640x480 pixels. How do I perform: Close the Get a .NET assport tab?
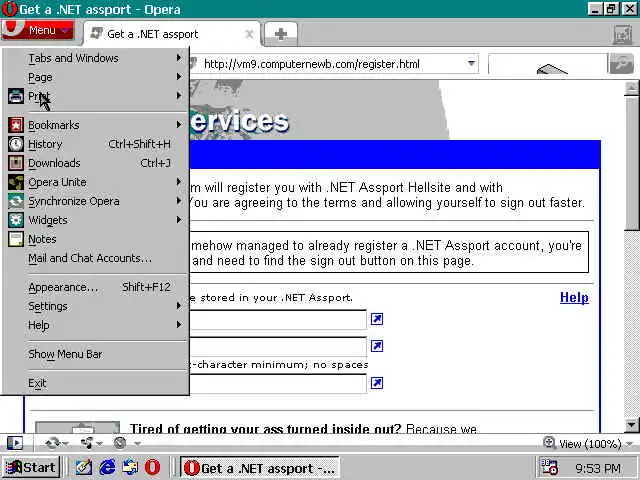(249, 34)
